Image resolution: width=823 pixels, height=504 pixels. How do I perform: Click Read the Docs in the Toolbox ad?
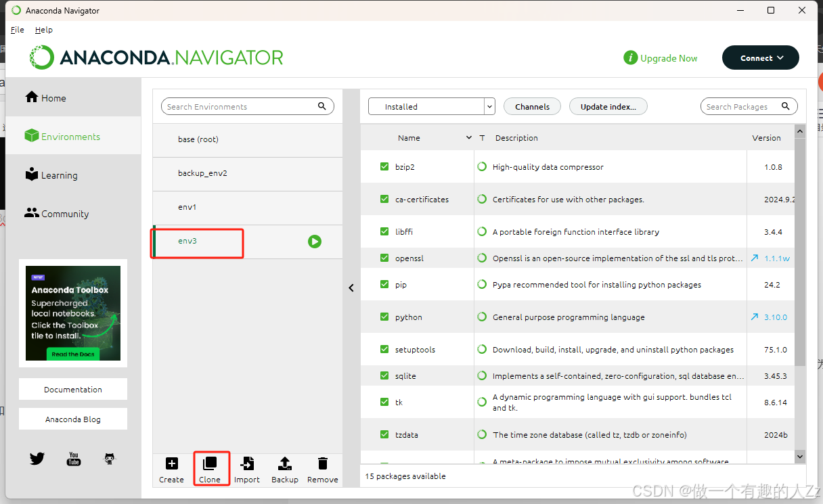[x=74, y=354]
